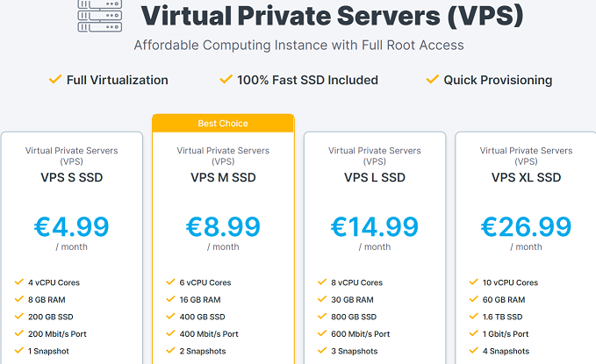Screen dimensions: 596x364
Task: Click the server rack icon beside the heading
Action: click(x=99, y=16)
